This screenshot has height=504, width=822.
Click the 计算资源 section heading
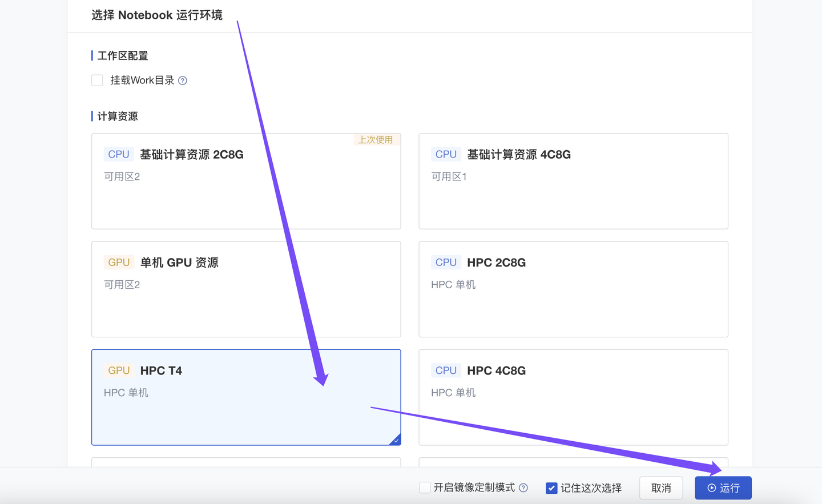tap(118, 116)
